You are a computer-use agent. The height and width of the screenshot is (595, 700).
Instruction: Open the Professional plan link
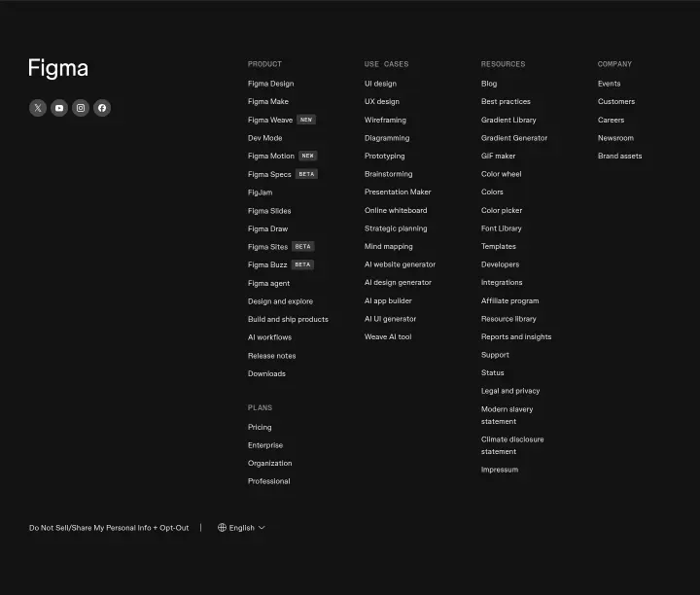pyautogui.click(x=268, y=481)
